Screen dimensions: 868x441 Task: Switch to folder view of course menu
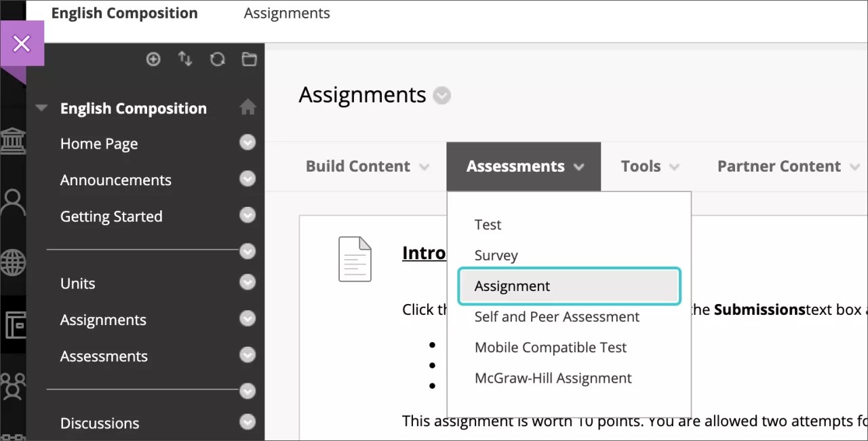tap(249, 59)
